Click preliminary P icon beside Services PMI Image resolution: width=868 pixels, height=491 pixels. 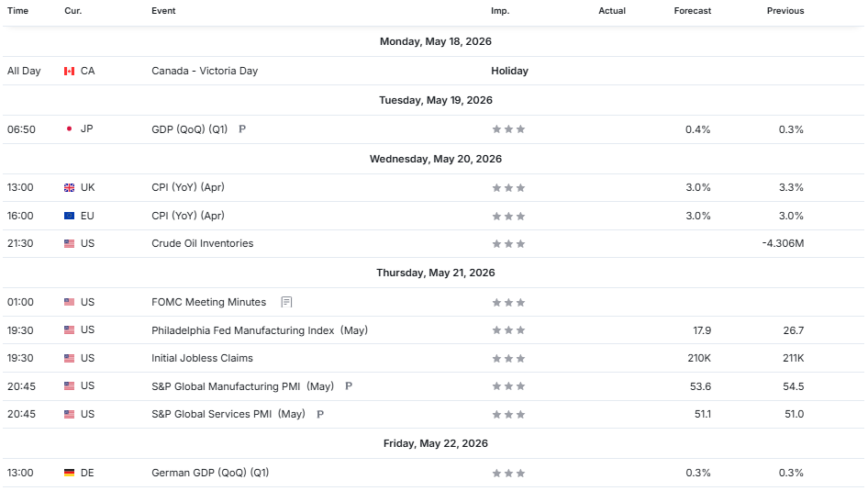point(320,414)
